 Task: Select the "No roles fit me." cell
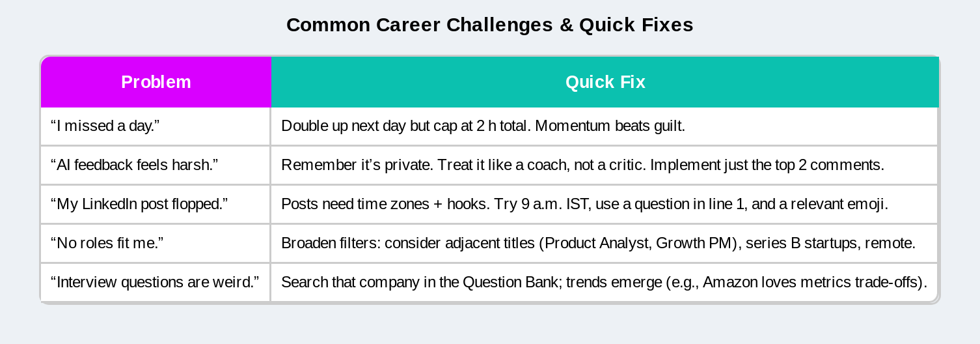point(156,244)
